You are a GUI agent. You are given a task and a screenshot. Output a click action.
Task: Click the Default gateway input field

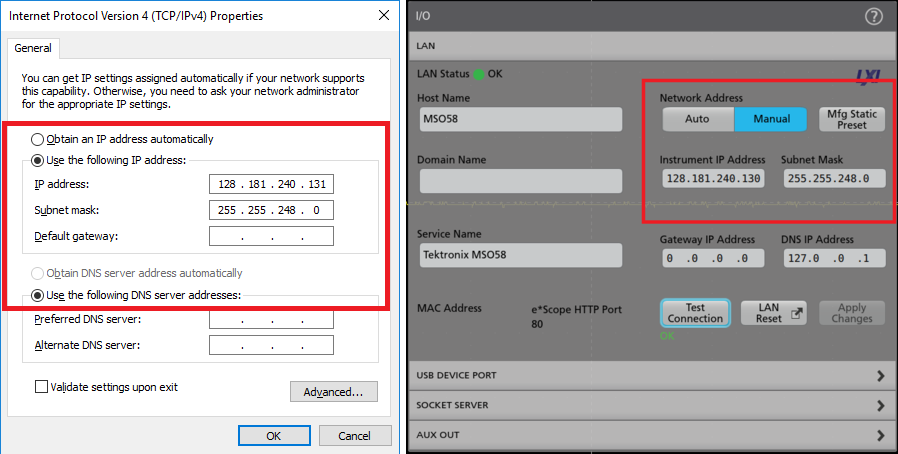point(270,236)
